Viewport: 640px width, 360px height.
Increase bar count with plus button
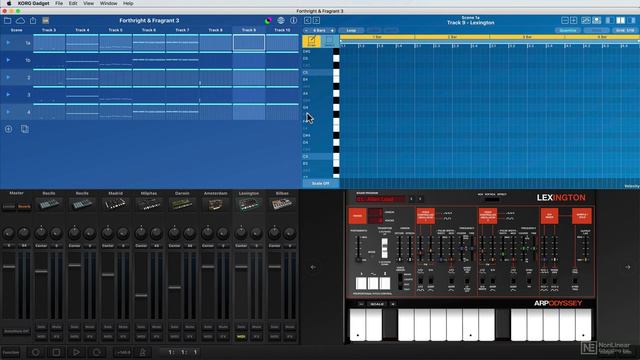[332, 30]
